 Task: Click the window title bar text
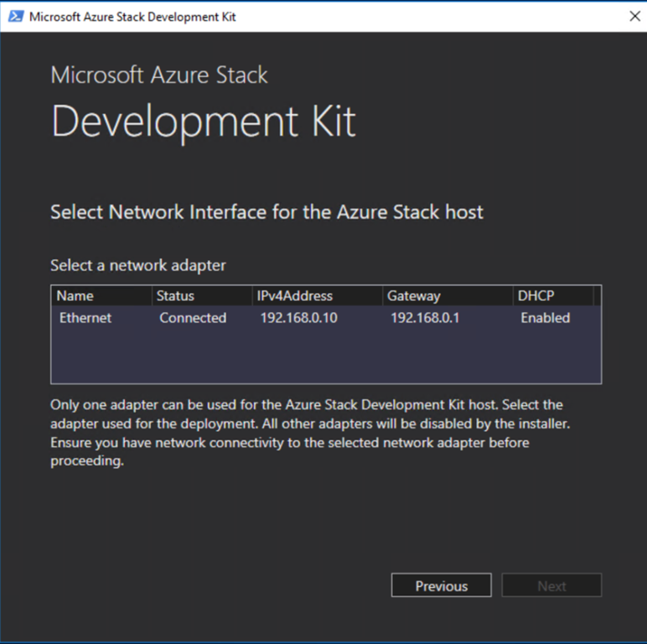[132, 16]
